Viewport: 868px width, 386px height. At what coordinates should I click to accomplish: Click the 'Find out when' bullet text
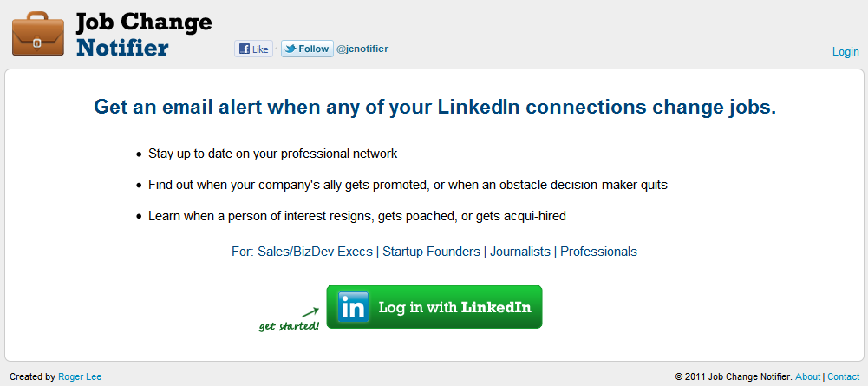coord(408,185)
